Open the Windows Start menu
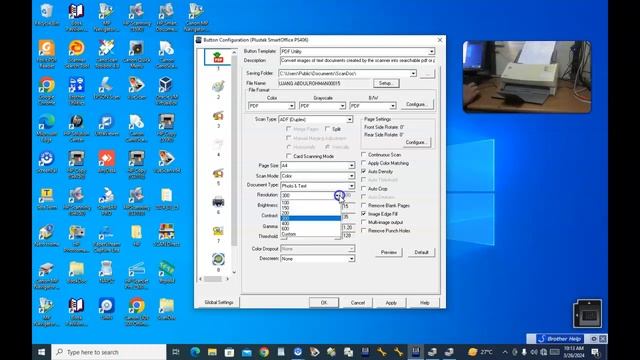This screenshot has width=640, height=360. (x=42, y=352)
